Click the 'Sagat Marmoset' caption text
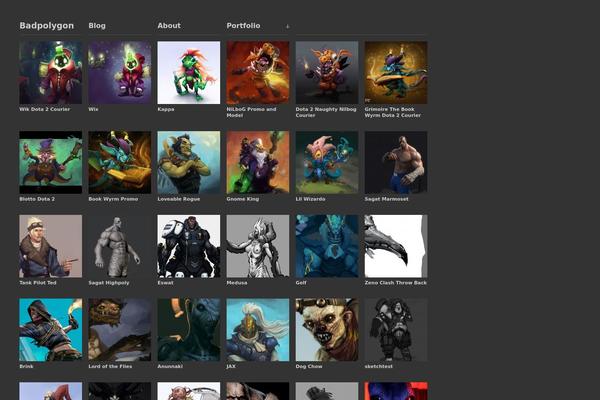The width and height of the screenshot is (600, 400). pyautogui.click(x=386, y=199)
